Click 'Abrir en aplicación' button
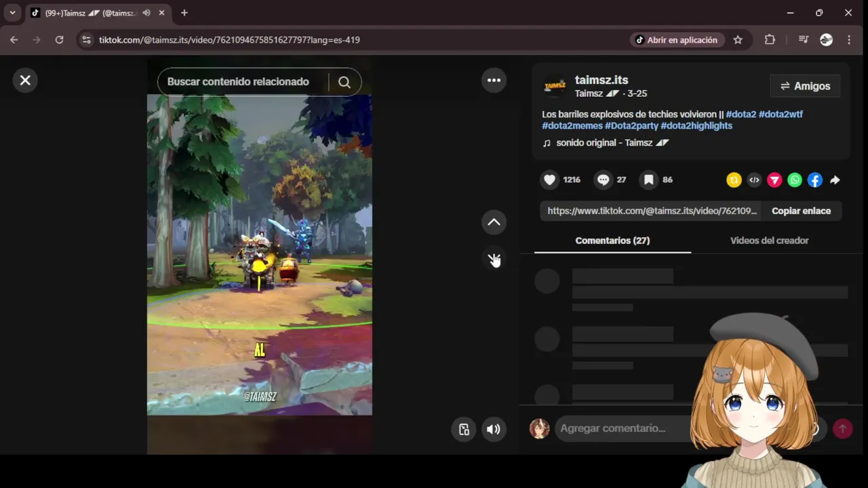 click(676, 40)
